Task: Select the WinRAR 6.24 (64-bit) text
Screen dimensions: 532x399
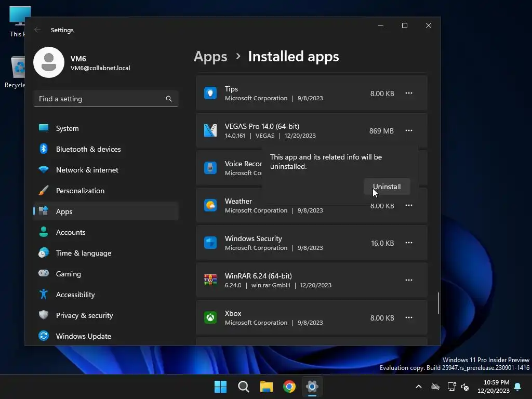Action: [258, 276]
